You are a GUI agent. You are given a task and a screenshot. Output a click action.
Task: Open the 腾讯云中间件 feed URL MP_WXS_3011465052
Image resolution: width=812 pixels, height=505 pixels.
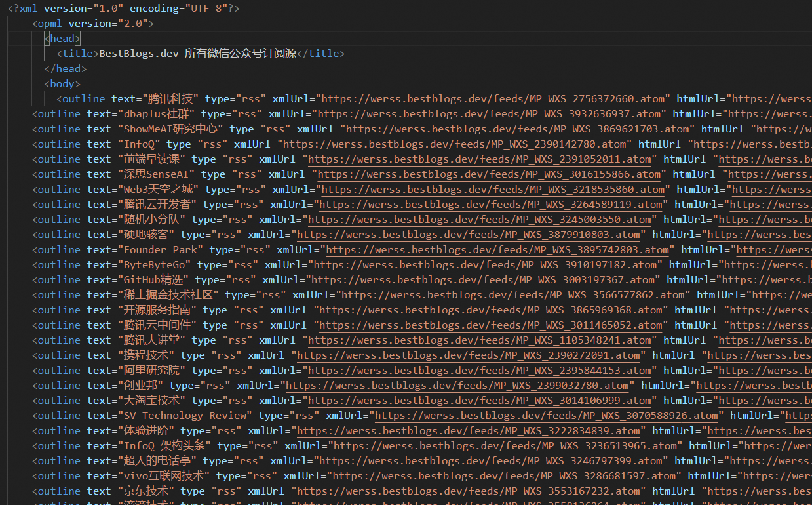[x=491, y=325]
